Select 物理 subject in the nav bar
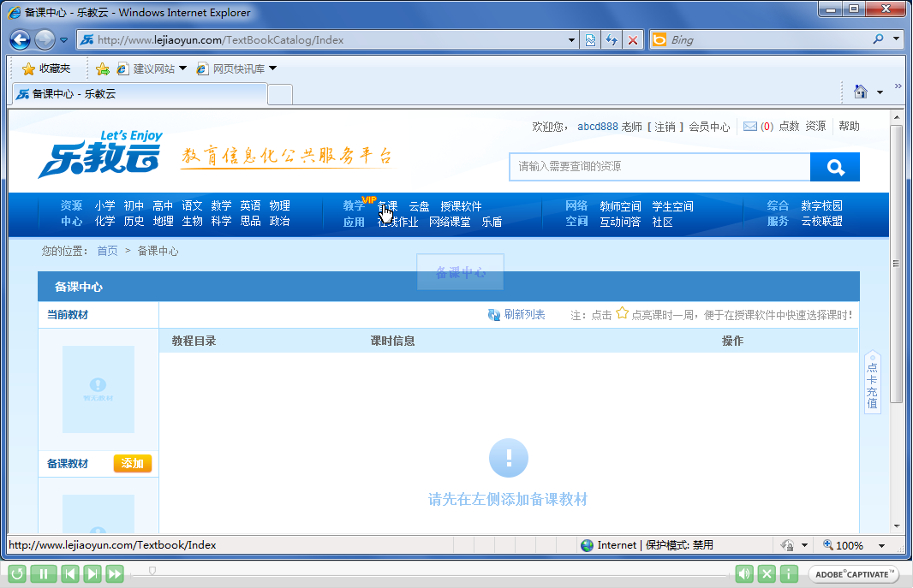The image size is (913, 588). [279, 205]
